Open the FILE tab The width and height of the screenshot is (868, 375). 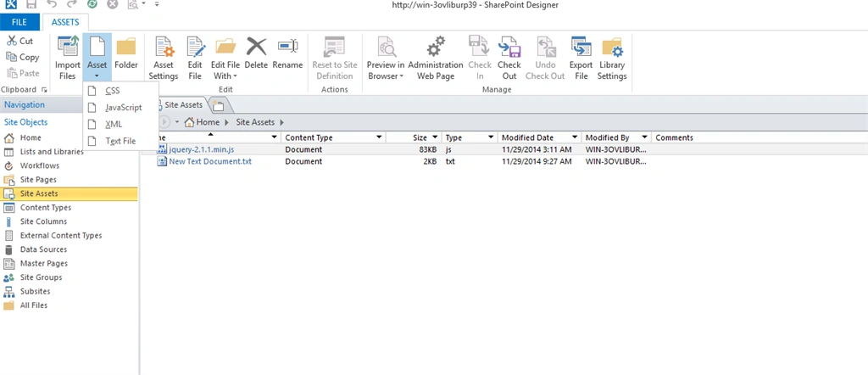(19, 22)
